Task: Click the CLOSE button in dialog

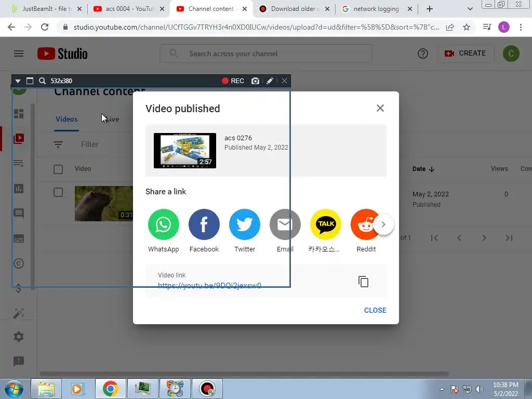Action: [x=375, y=310]
